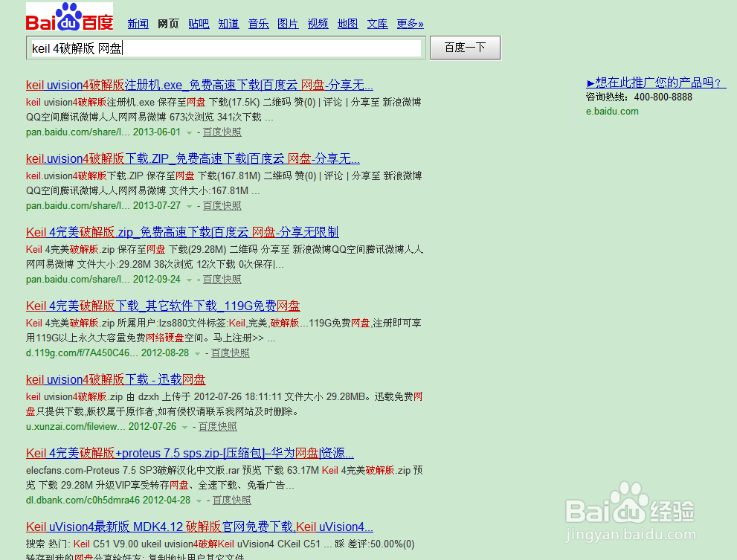Screen dimensions: 737x560
Task: Click the Baidu logo
Action: 70,16
